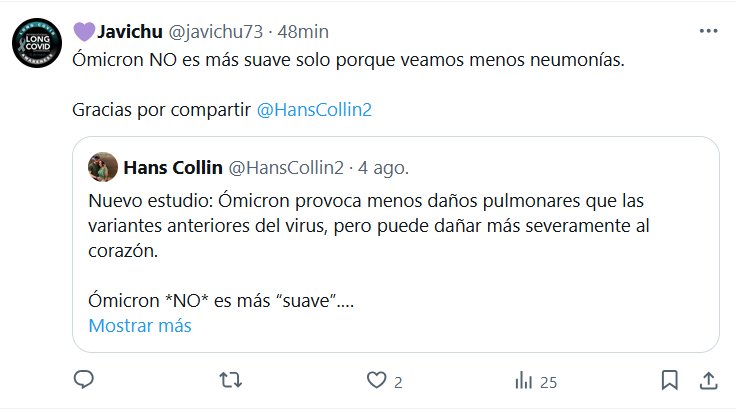Open Hans Collin's small profile picture

pos(103,165)
